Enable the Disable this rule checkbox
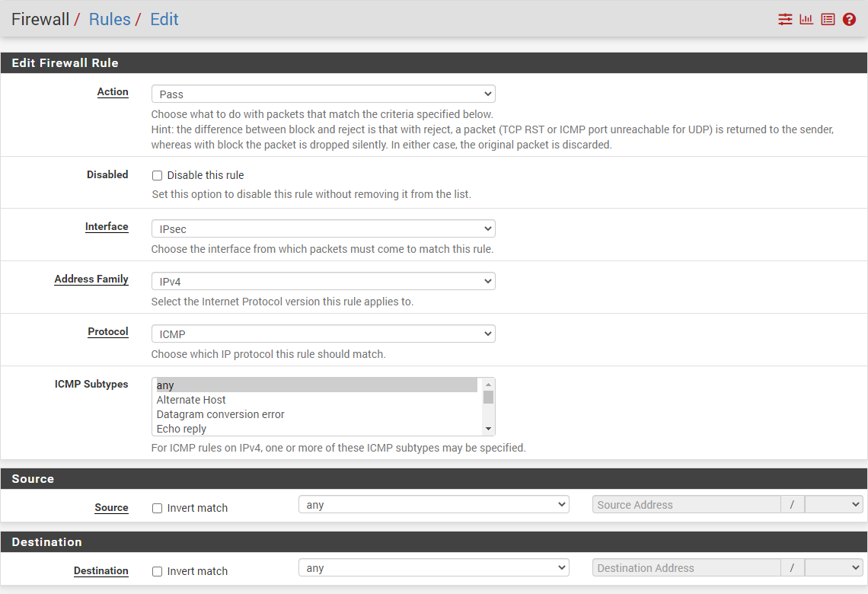 pyautogui.click(x=158, y=176)
